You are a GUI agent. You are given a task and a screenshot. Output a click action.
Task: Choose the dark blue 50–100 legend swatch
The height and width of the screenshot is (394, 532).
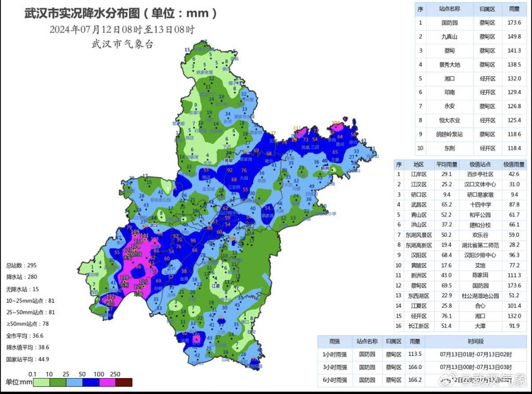coord(91,382)
